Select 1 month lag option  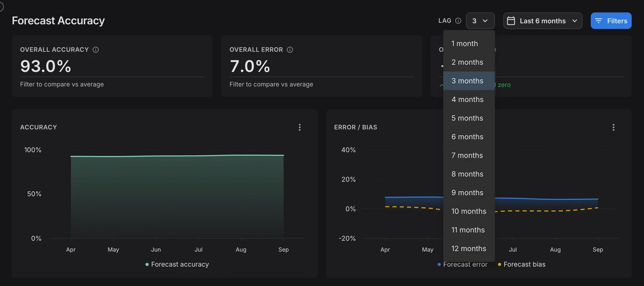(469, 44)
